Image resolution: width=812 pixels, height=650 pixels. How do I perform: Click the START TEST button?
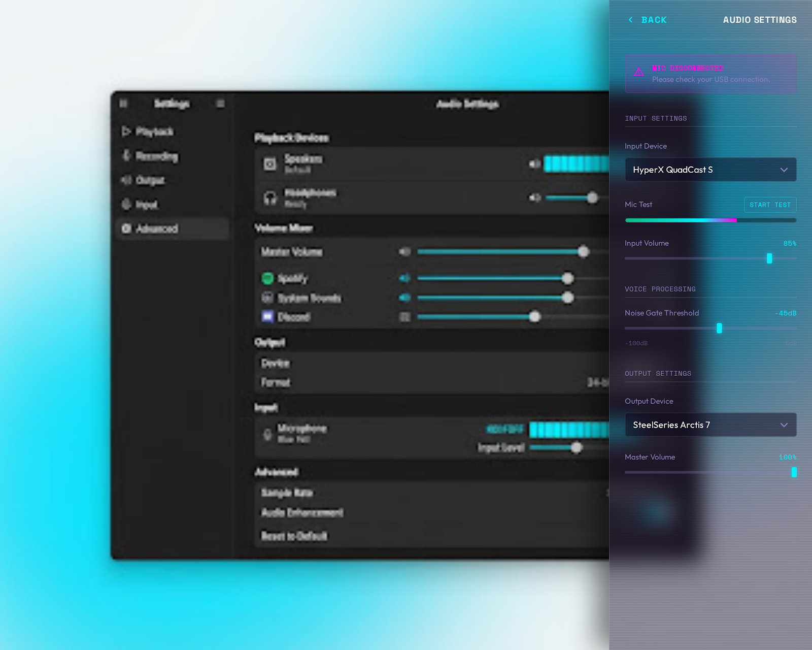(x=770, y=205)
